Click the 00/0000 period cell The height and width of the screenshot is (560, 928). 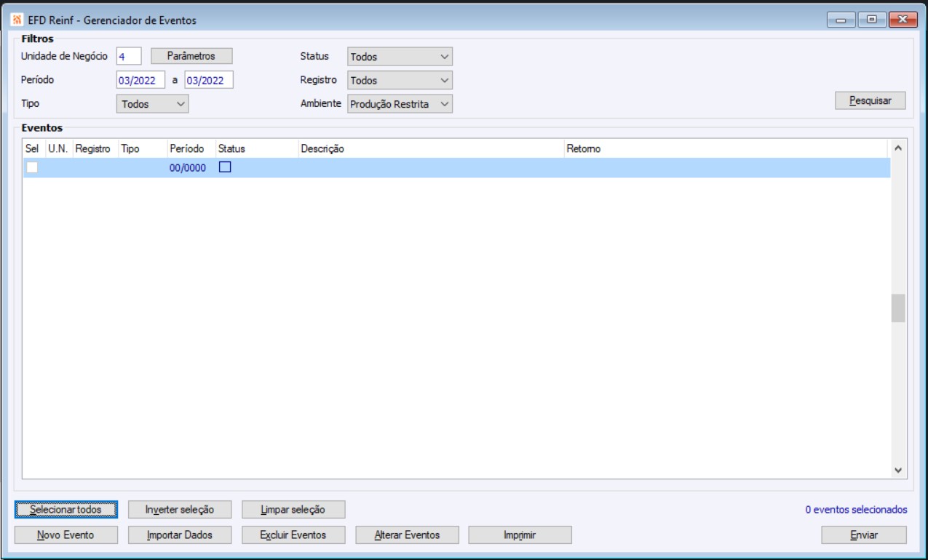[188, 168]
